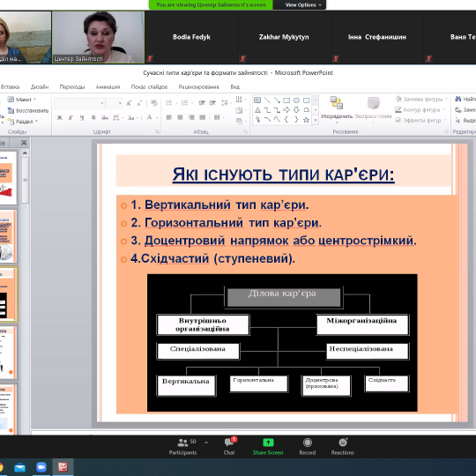Click Контур фигуры shape outline
This screenshot has height=476, width=476.
(x=420, y=109)
